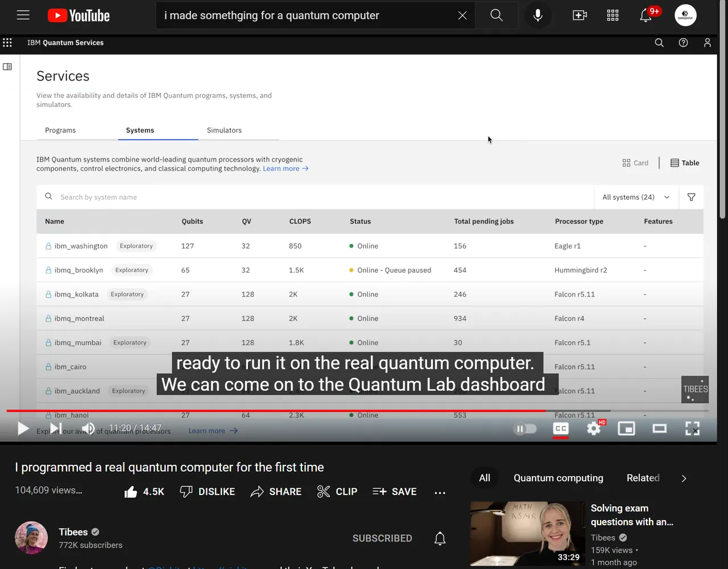Open IBM Quantum help icon
Screen dimensions: 728x569
pyautogui.click(x=683, y=43)
